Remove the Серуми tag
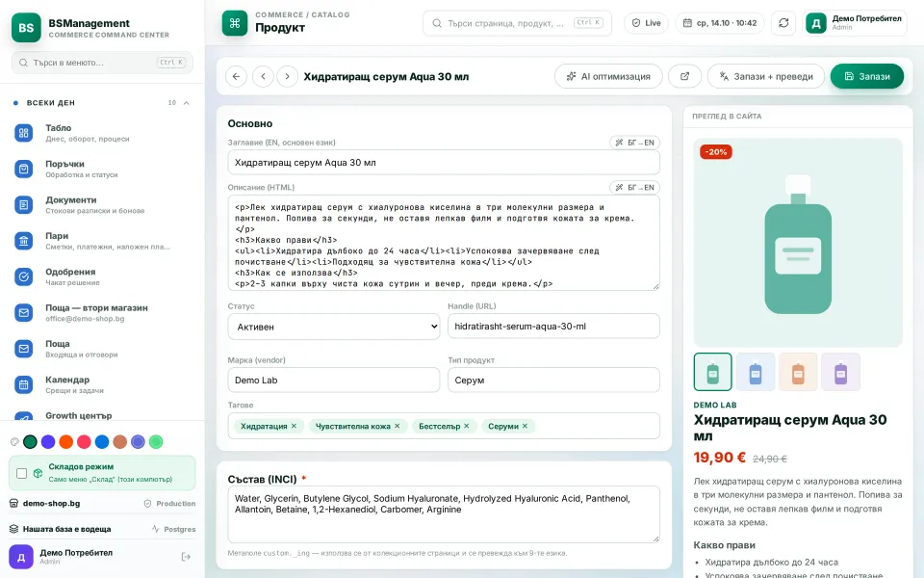The width and height of the screenshot is (924, 578). (x=526, y=426)
